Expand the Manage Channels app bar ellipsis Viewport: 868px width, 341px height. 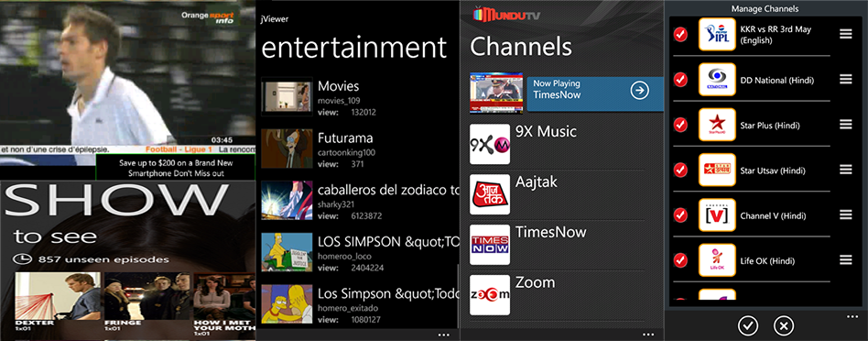(853, 317)
